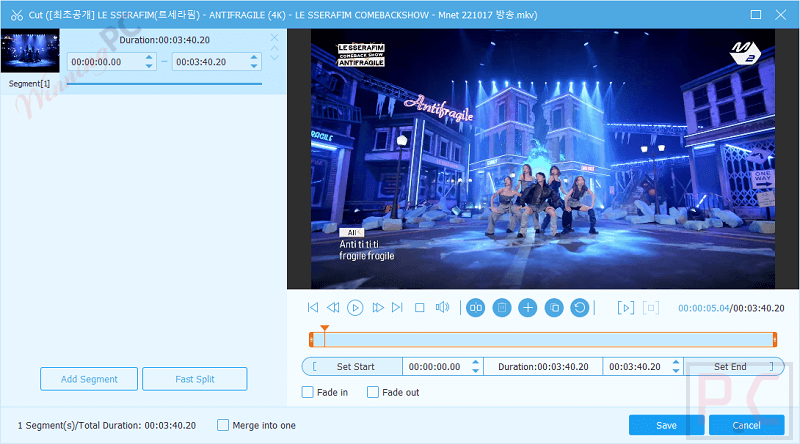Increase segment list start time
The height and width of the screenshot is (444, 800).
149,57
